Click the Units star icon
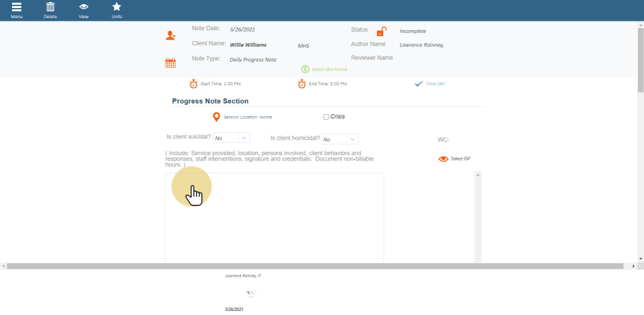This screenshot has height=315, width=644. [x=117, y=7]
